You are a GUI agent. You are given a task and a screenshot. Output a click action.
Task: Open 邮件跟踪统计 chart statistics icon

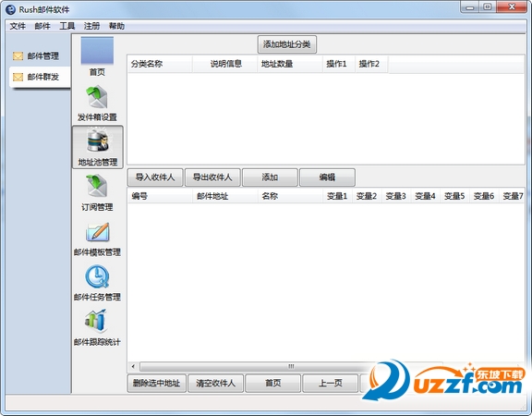[96, 321]
